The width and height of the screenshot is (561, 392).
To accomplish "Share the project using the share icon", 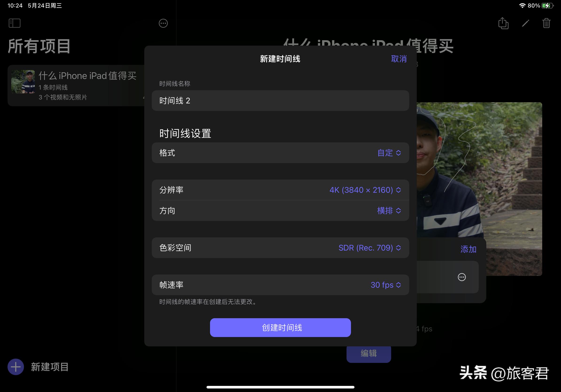I will [504, 23].
